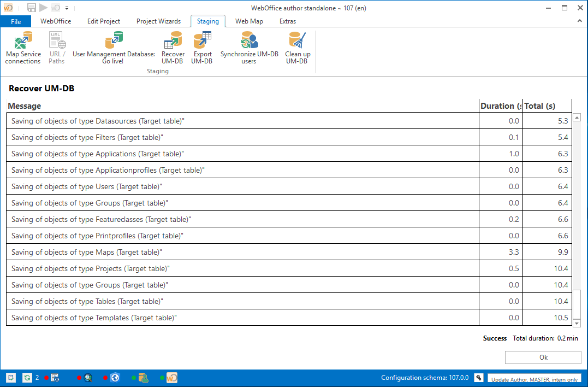Screen dimensions: 588x387
Task: Open Synchronize UM-DB users
Action: pos(248,46)
